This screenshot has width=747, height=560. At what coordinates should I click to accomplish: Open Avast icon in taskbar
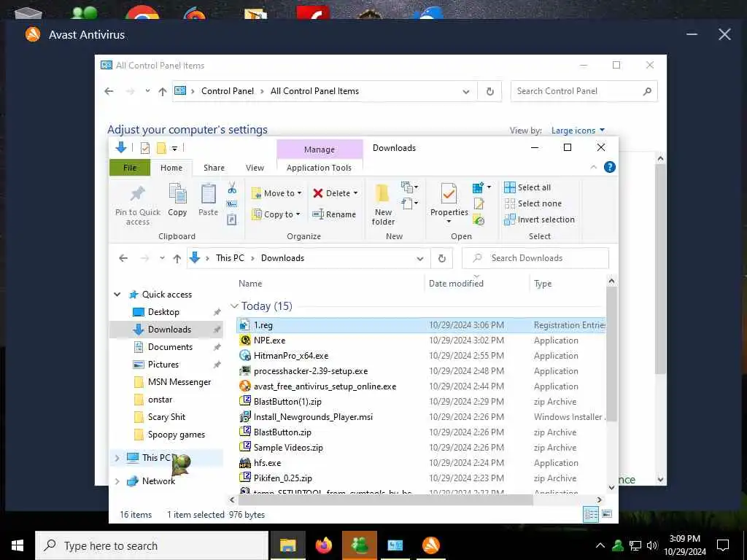point(430,545)
